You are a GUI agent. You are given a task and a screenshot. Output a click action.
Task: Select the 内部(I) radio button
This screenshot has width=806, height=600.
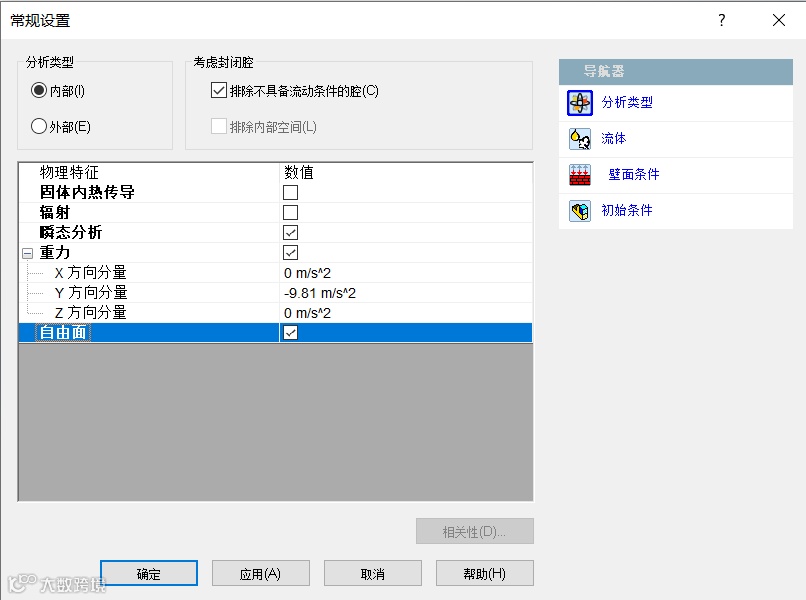pos(39,90)
